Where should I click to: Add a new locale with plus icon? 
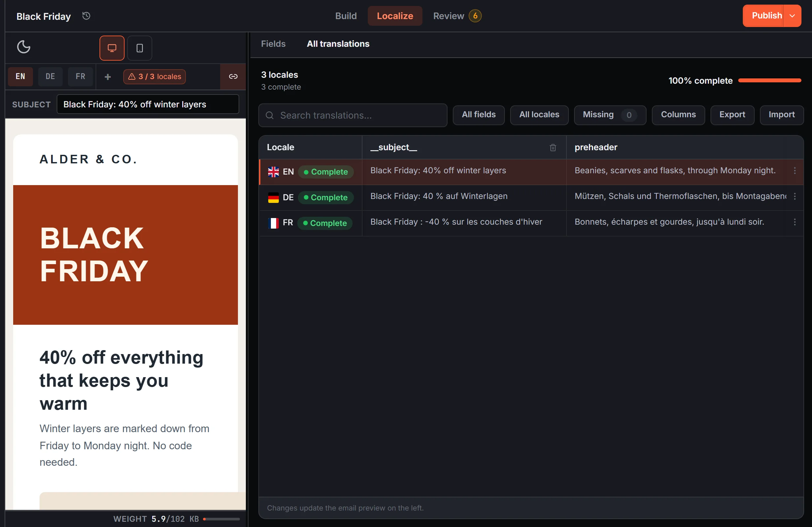click(x=108, y=77)
